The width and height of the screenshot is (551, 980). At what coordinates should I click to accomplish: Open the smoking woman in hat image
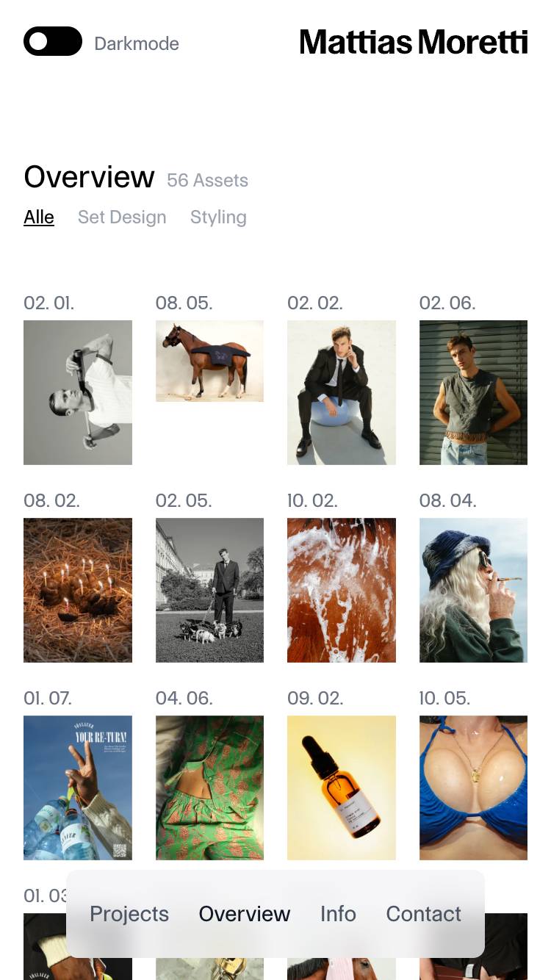(473, 590)
